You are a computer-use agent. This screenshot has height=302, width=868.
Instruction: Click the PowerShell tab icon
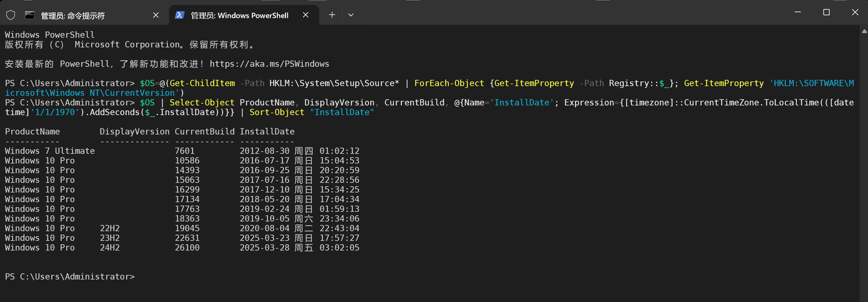(x=179, y=15)
